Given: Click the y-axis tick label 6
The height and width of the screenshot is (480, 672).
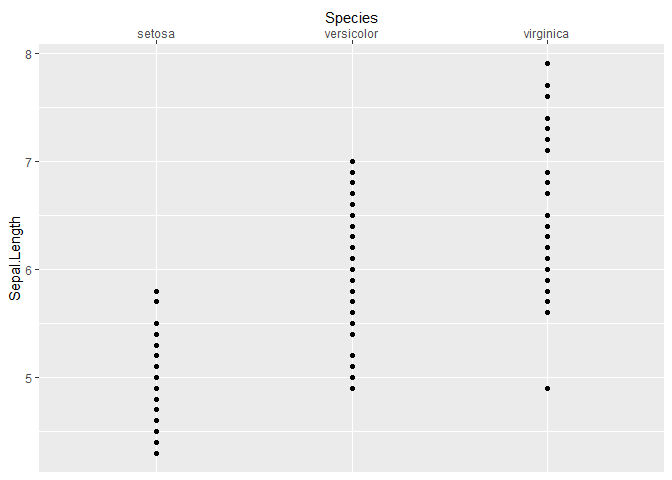Looking at the screenshot, I should click(x=29, y=270).
